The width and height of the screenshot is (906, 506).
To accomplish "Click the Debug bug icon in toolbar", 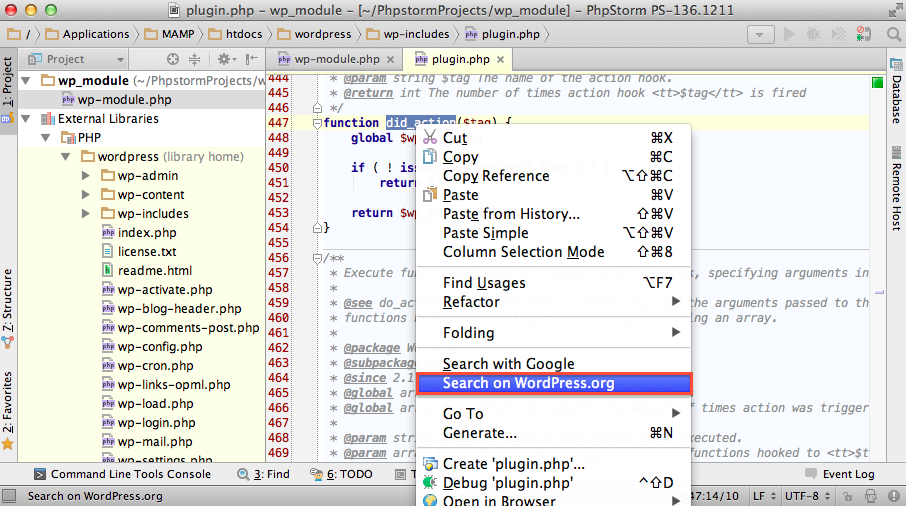I will [814, 35].
